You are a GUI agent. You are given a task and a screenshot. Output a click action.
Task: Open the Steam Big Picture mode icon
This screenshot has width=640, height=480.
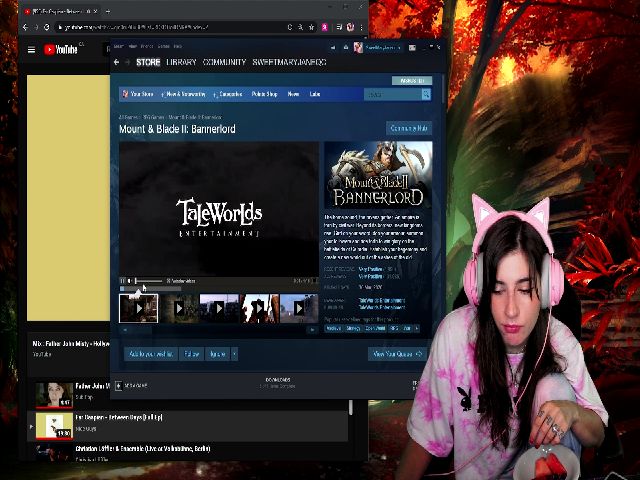(x=412, y=47)
